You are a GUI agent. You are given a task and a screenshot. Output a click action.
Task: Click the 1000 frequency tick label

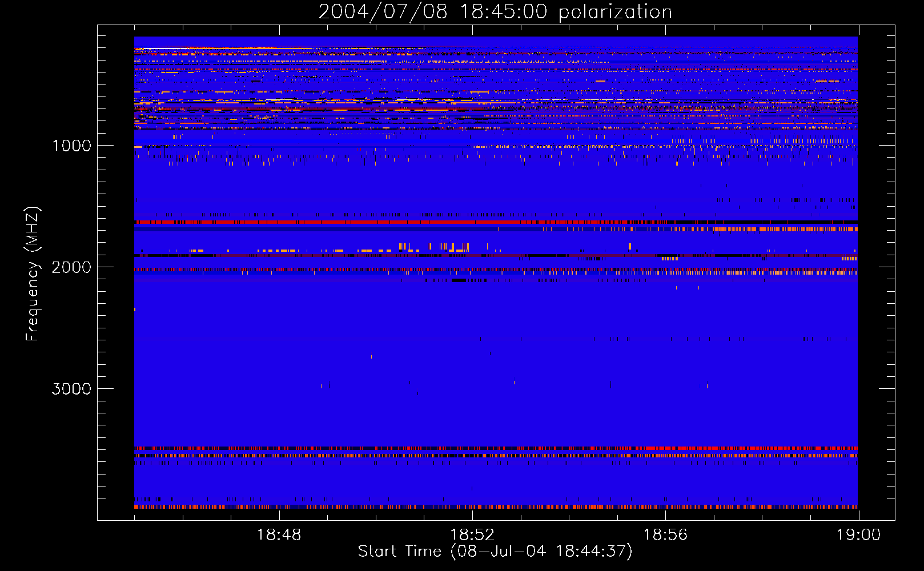click(71, 146)
